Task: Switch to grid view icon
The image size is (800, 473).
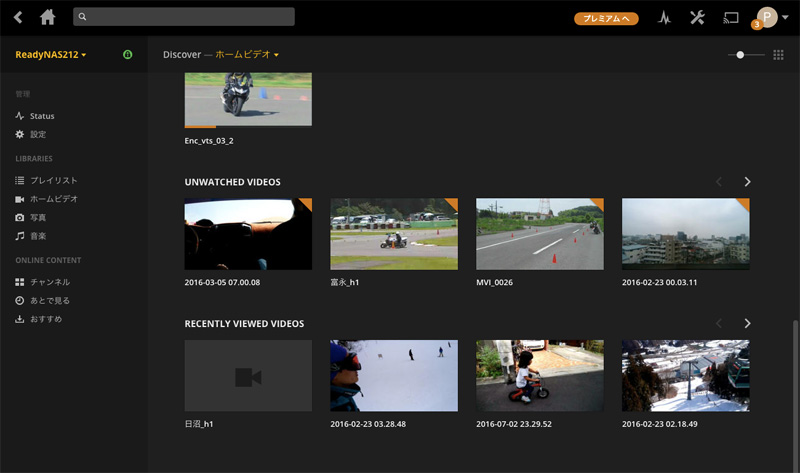Action: coord(778,54)
